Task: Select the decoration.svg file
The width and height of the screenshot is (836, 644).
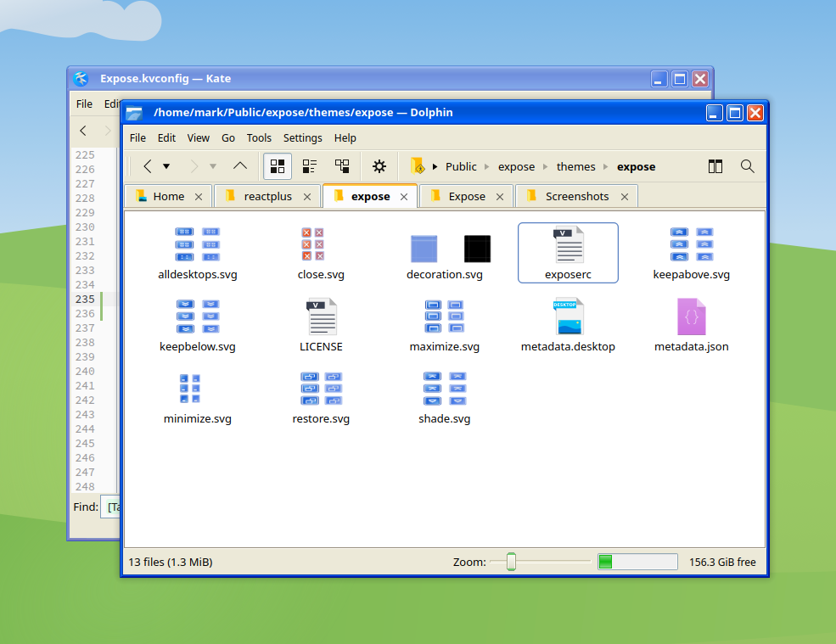Action: click(x=445, y=253)
